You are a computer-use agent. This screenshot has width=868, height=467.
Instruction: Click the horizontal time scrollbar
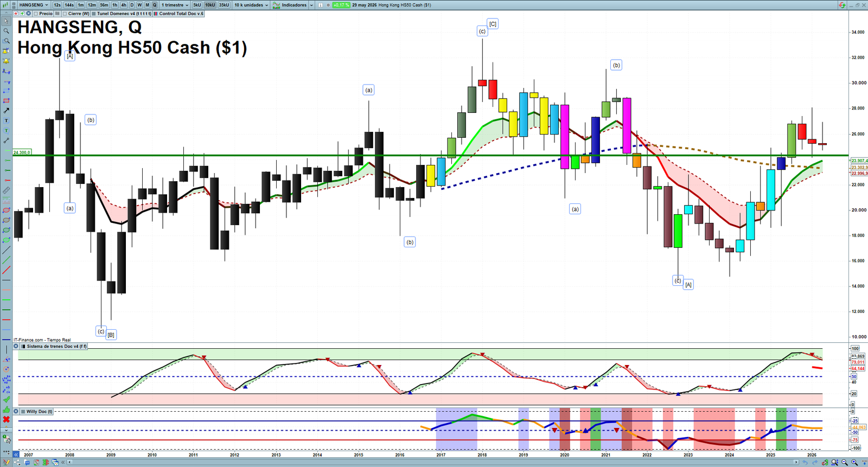click(x=433, y=462)
